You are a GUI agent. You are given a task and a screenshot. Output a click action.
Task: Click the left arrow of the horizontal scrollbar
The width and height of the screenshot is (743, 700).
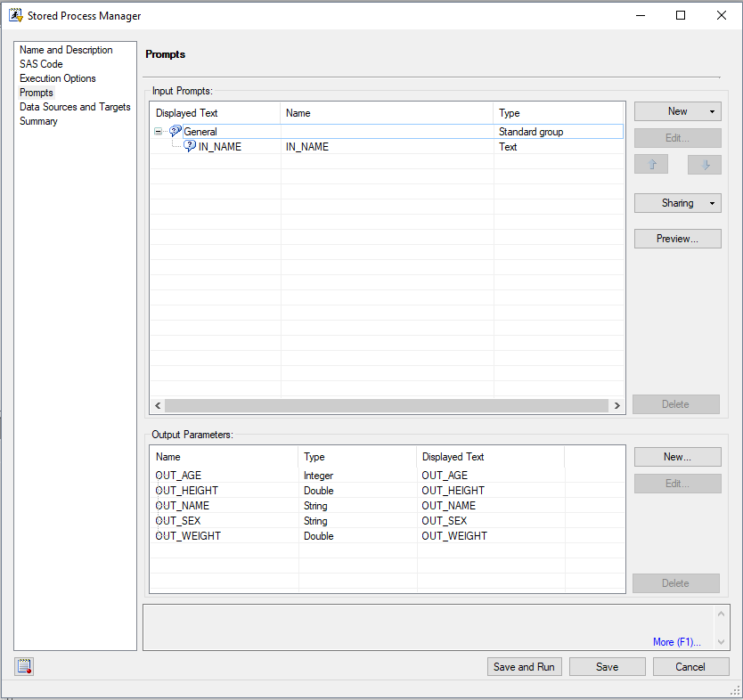pyautogui.click(x=158, y=404)
